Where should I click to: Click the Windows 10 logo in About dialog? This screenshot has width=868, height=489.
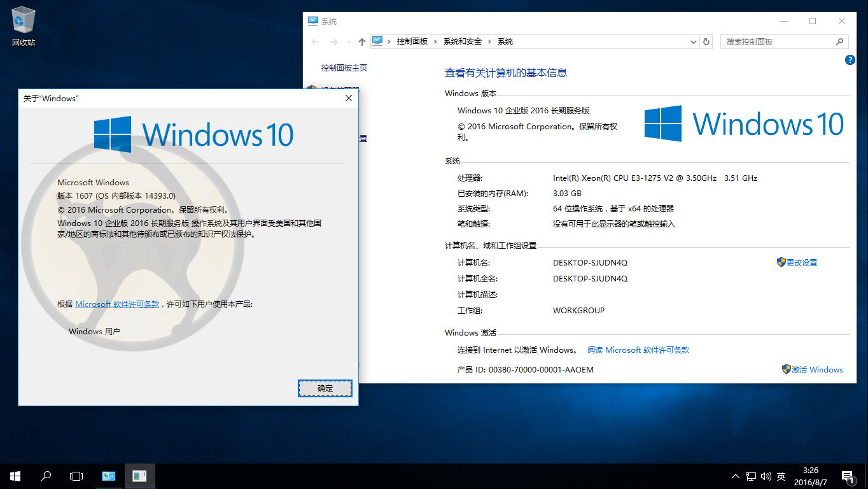coord(193,134)
